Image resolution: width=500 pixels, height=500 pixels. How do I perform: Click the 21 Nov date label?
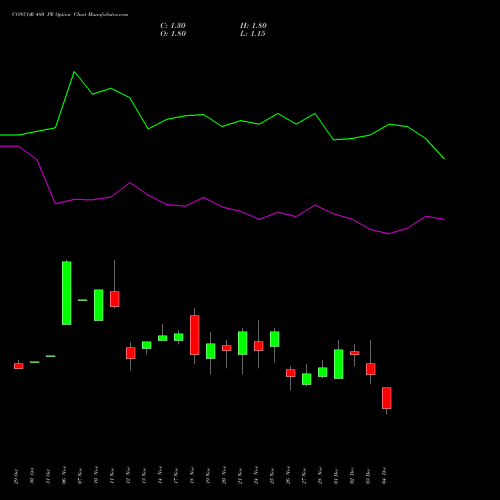pyautogui.click(x=240, y=475)
